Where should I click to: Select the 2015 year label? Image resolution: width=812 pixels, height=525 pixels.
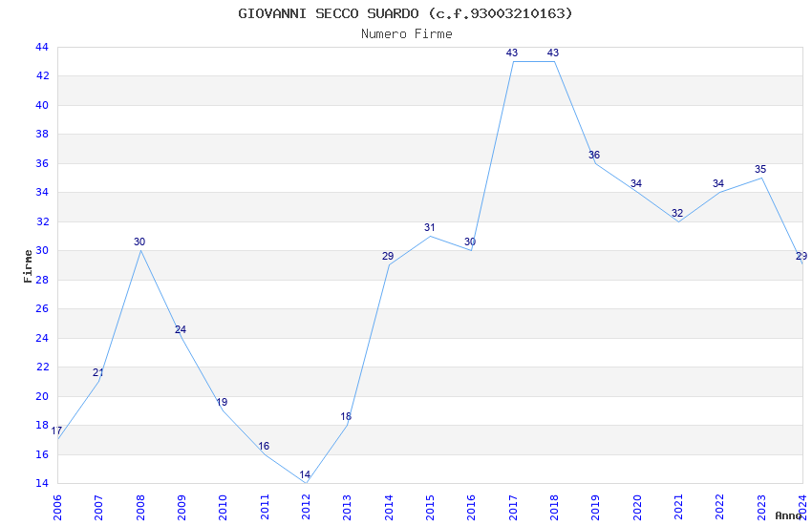tap(430, 507)
